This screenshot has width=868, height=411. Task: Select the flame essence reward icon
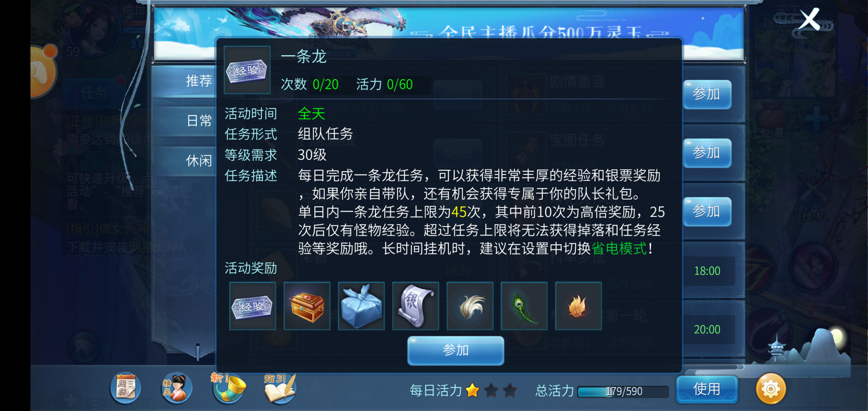579,306
